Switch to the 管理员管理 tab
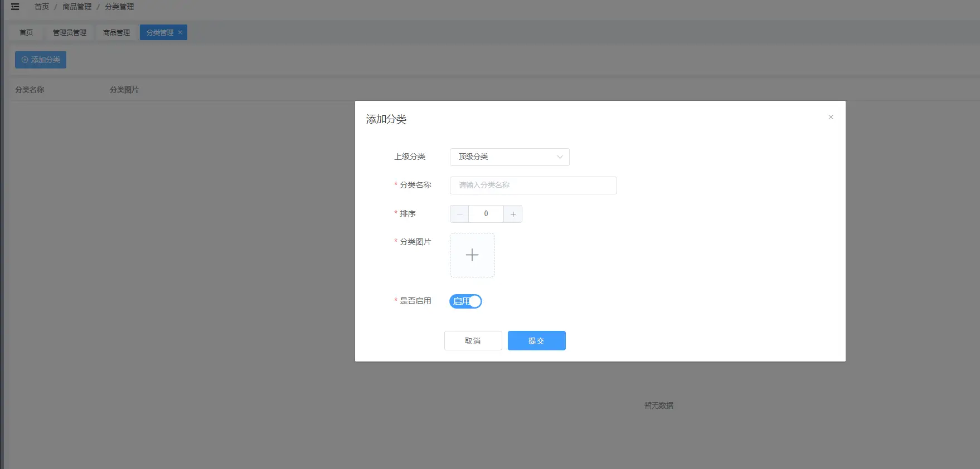Viewport: 980px width, 469px height. pyautogui.click(x=70, y=33)
